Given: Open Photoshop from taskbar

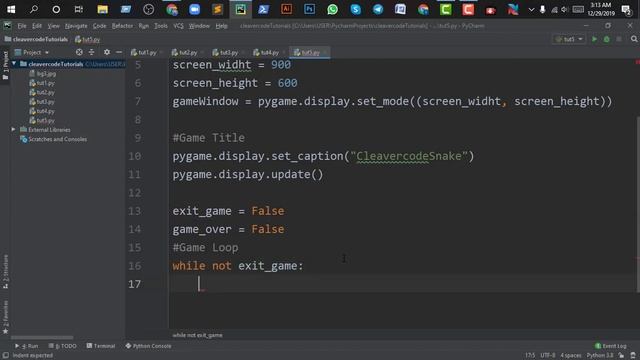Looking at the screenshot, I should click(x=309, y=9).
